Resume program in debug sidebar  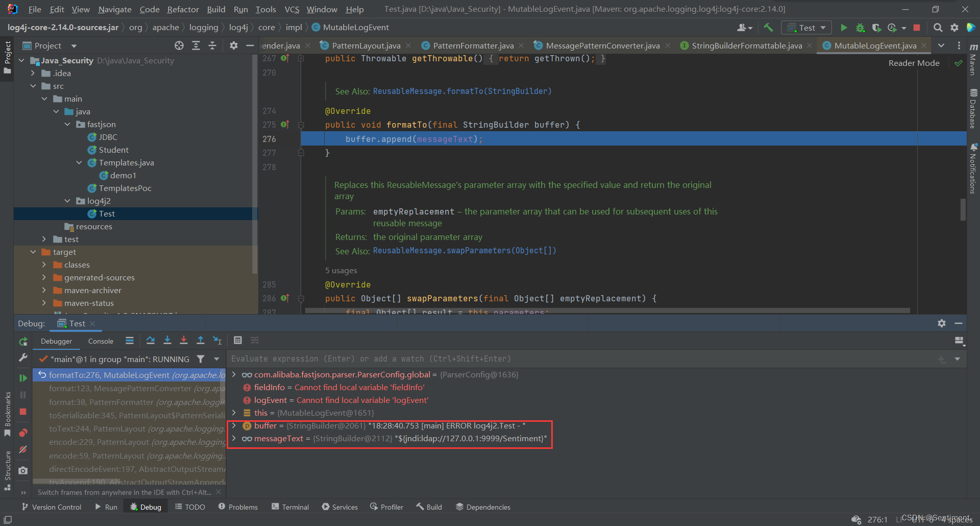coord(23,378)
